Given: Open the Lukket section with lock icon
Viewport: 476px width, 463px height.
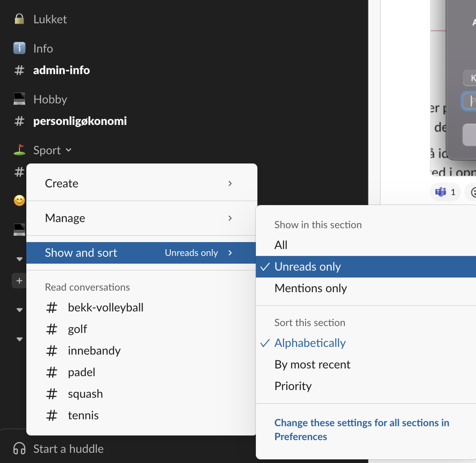Looking at the screenshot, I should 19,19.
